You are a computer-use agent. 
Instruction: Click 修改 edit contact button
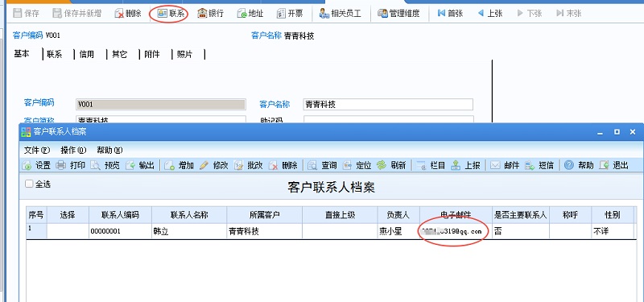[213, 165]
